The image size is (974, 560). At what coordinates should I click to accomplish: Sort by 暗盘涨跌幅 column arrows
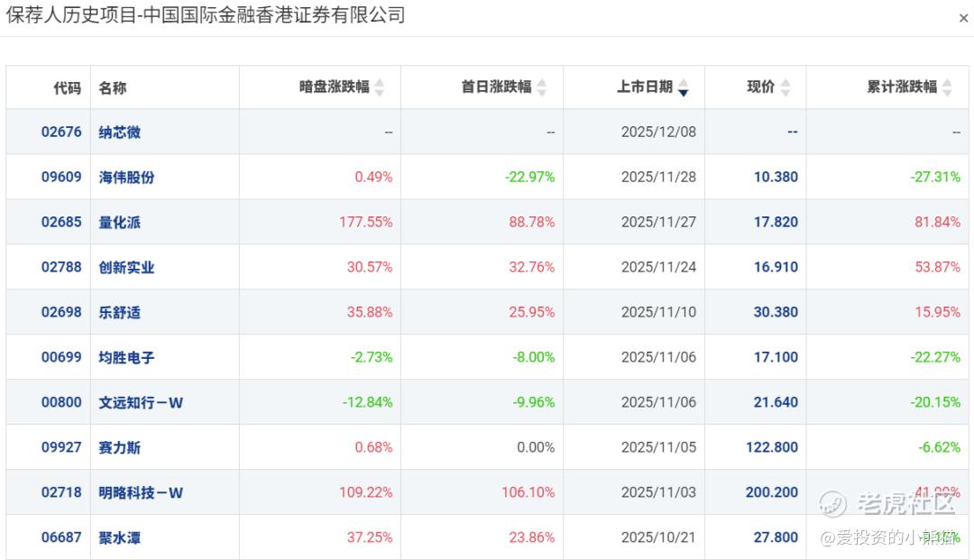(x=380, y=87)
